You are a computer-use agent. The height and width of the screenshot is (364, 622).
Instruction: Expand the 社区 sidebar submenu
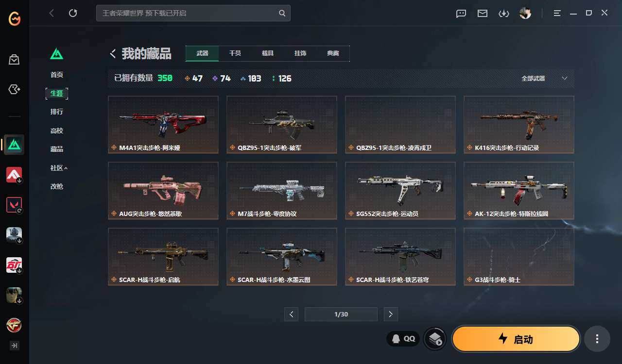(x=59, y=168)
